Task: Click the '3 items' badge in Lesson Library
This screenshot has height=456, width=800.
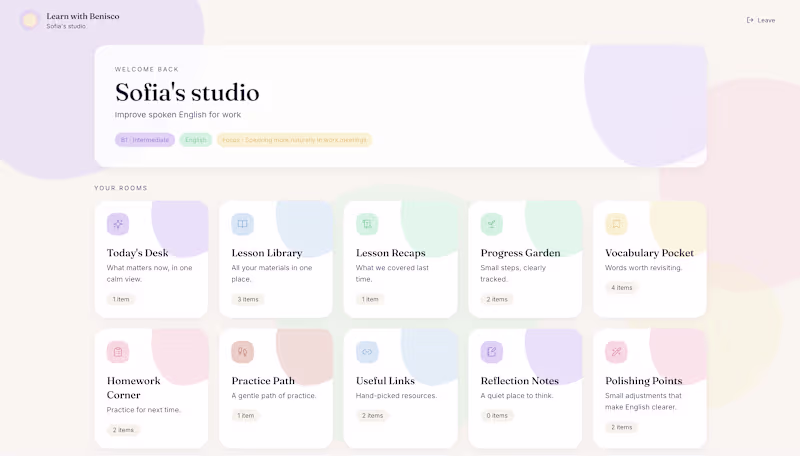Action: pyautogui.click(x=248, y=299)
